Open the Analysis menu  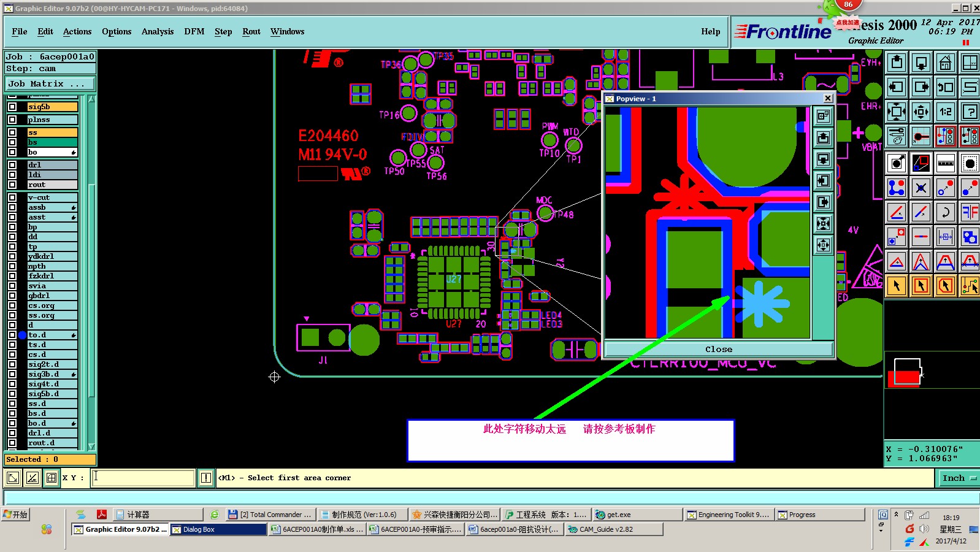click(158, 32)
